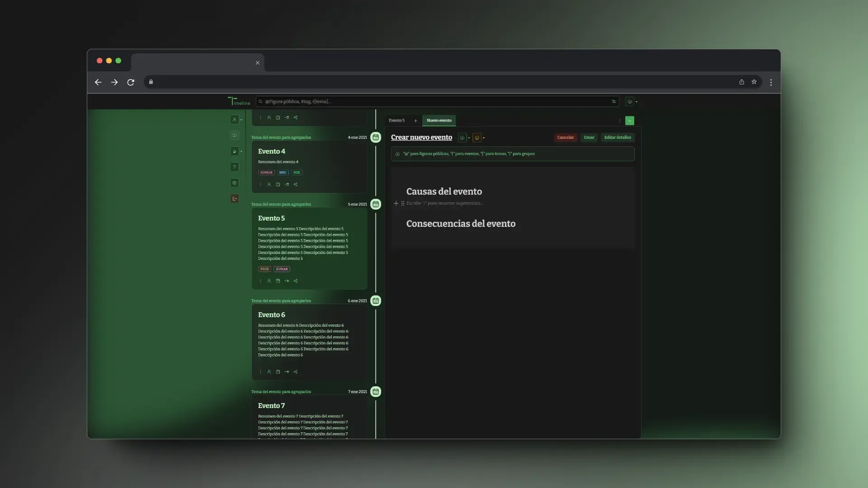Viewport: 868px width, 488px height.
Task: Click the 5 ene 2021 timeline calendar marker
Action: pos(376,204)
